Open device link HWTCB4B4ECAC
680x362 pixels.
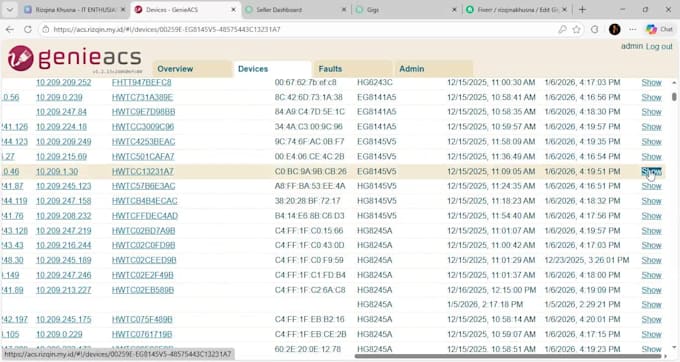tap(144, 201)
